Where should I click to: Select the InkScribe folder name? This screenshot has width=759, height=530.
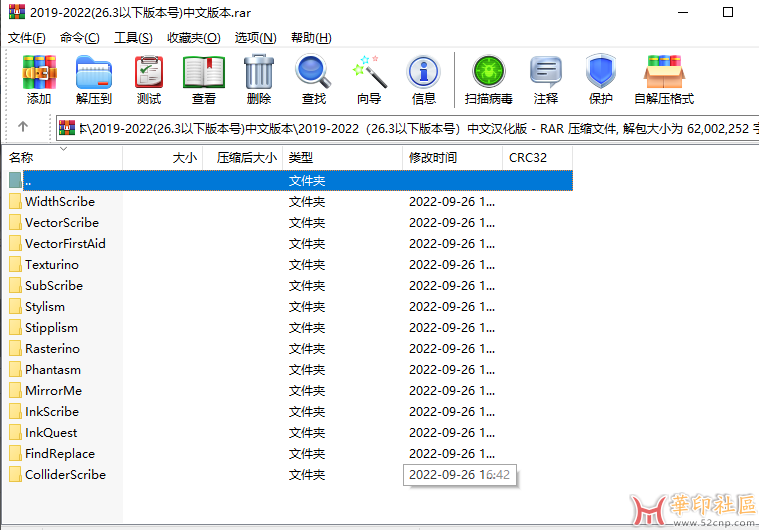tap(52, 411)
